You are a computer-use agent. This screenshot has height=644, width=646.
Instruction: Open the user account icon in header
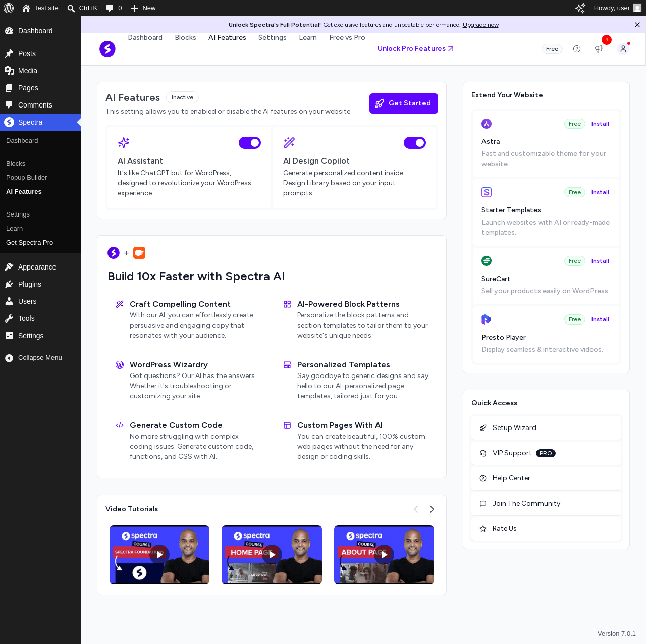(x=623, y=49)
